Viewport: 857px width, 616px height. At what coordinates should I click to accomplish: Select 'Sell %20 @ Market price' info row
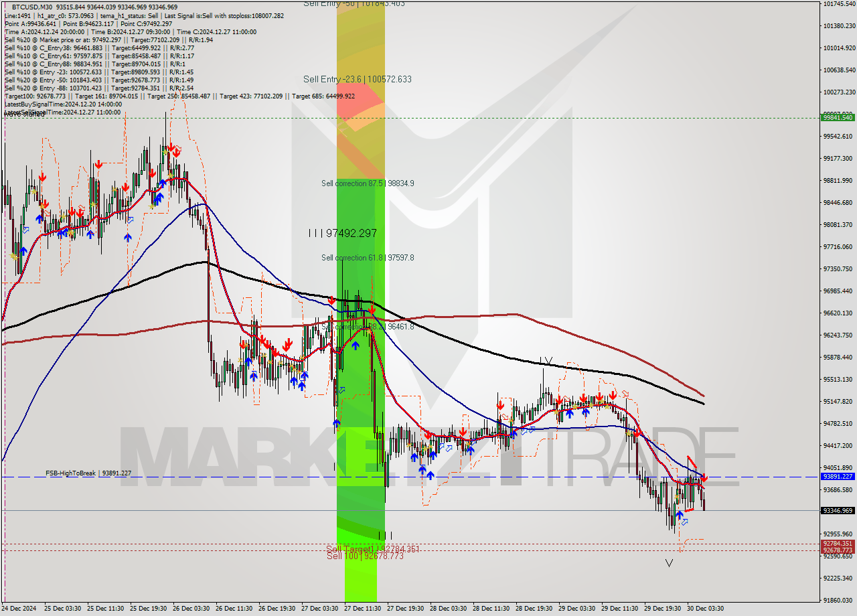click(x=108, y=40)
